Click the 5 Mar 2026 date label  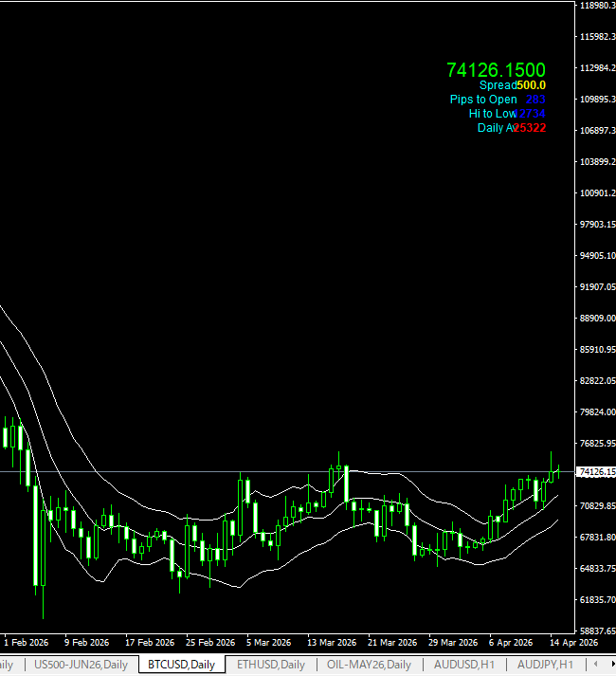[271, 642]
